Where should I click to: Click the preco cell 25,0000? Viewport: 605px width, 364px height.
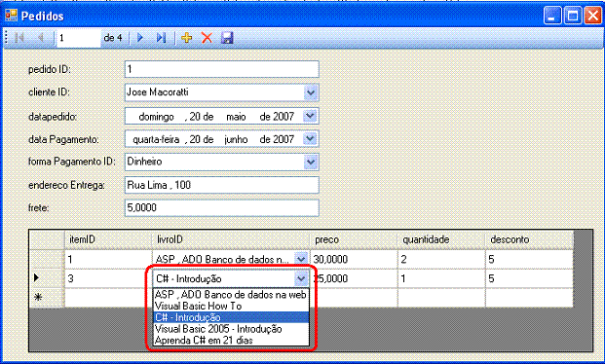point(354,278)
